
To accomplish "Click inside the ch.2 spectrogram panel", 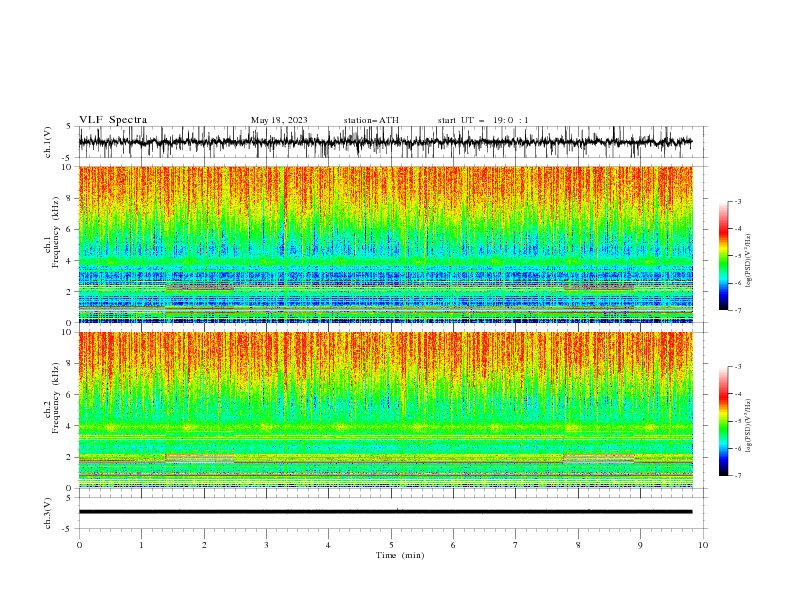I will click(x=385, y=410).
